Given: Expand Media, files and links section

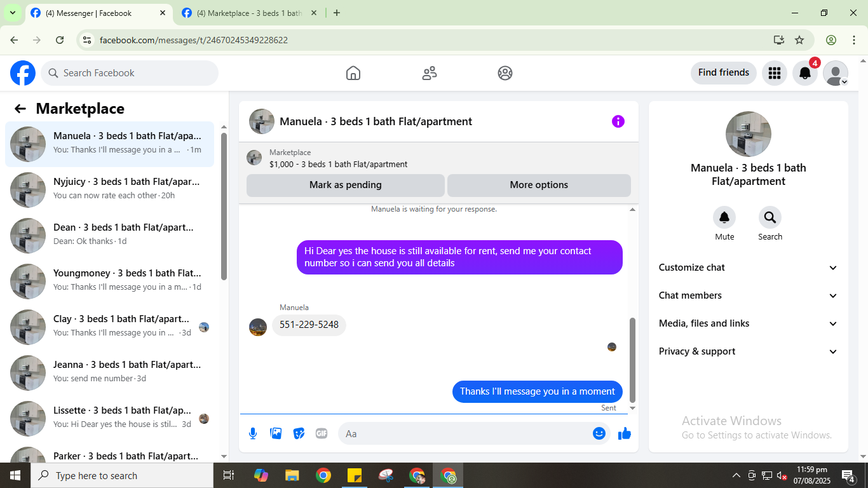Looking at the screenshot, I should tap(749, 323).
